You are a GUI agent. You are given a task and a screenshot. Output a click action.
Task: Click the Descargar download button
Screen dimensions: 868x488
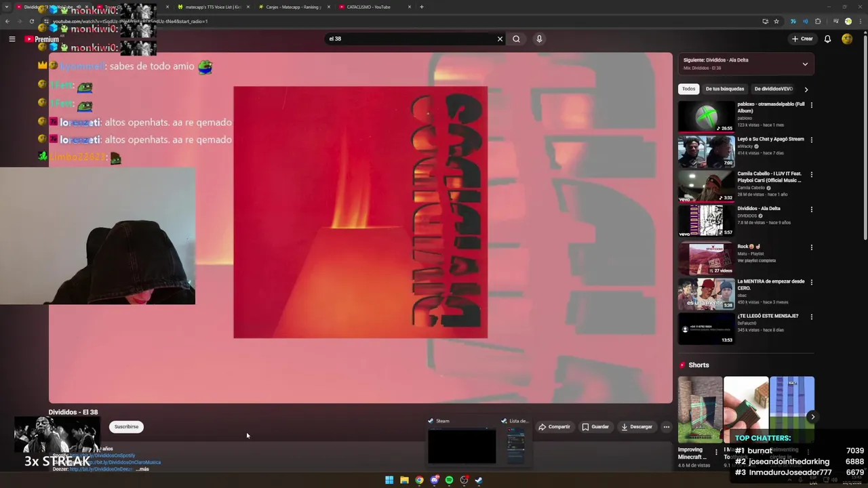click(637, 427)
